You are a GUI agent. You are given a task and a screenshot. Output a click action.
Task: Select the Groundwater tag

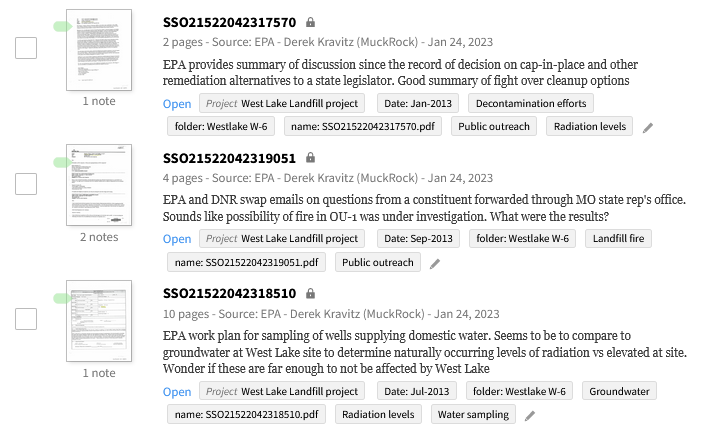[620, 391]
